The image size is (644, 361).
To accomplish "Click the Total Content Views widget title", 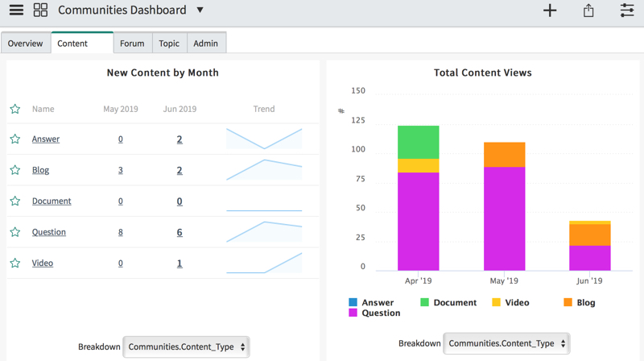I will tap(482, 73).
